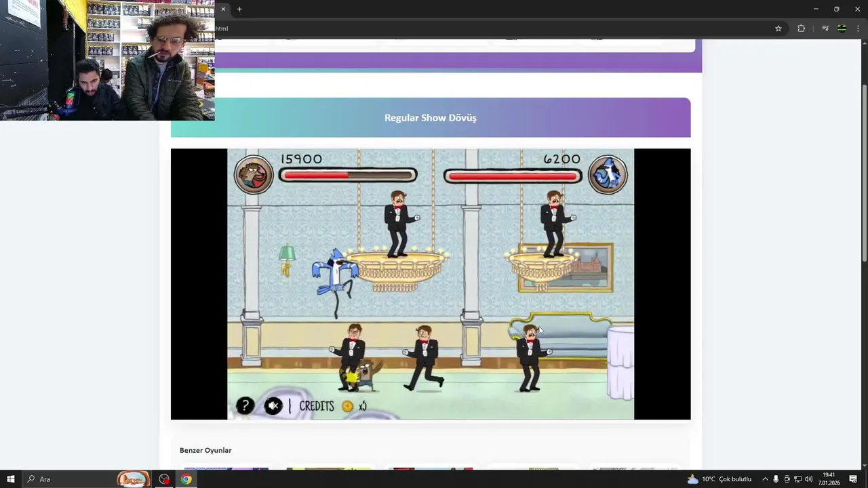Open the clock showing 19:41
The width and height of the screenshot is (868, 488).
[829, 479]
